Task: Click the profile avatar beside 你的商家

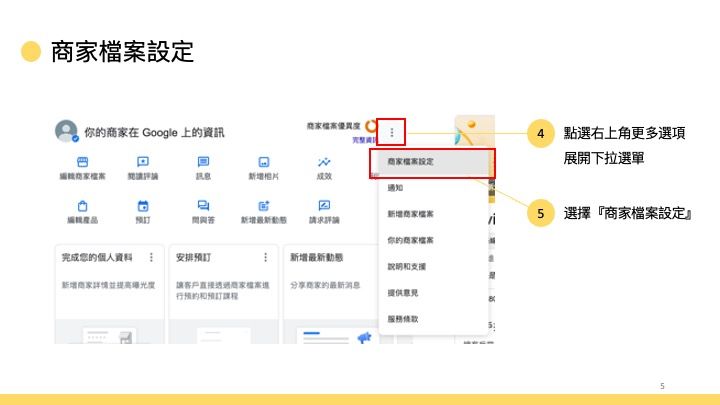Action: tap(67, 131)
